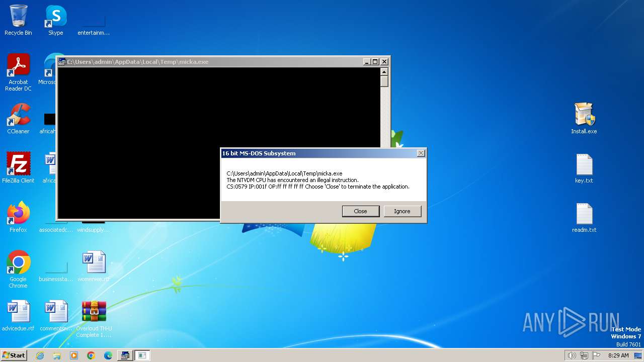The width and height of the screenshot is (644, 362).
Task: Switch to the micka.exe console taskbar item
Action: [x=125, y=355]
